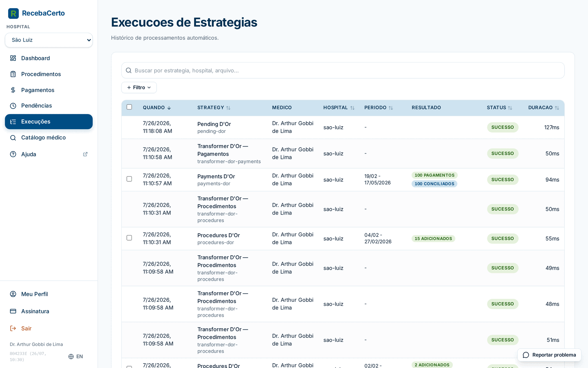Click the 94ms duration value

pyautogui.click(x=552, y=180)
